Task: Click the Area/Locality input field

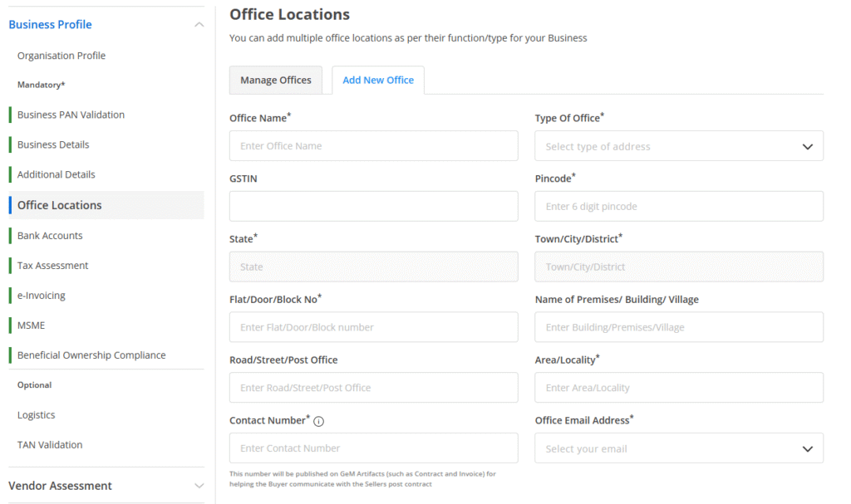Action: click(678, 388)
